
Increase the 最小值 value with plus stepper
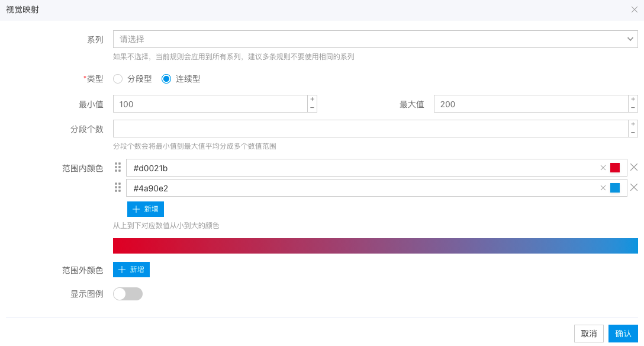tap(312, 100)
